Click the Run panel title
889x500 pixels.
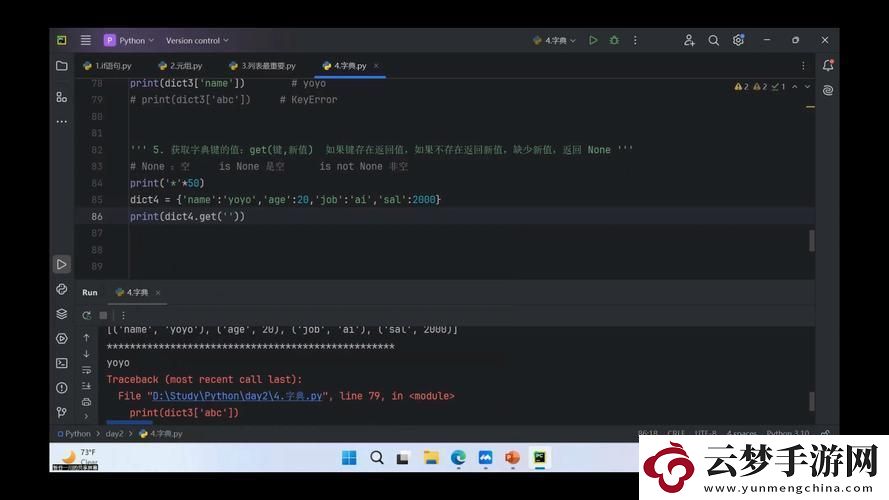90,293
